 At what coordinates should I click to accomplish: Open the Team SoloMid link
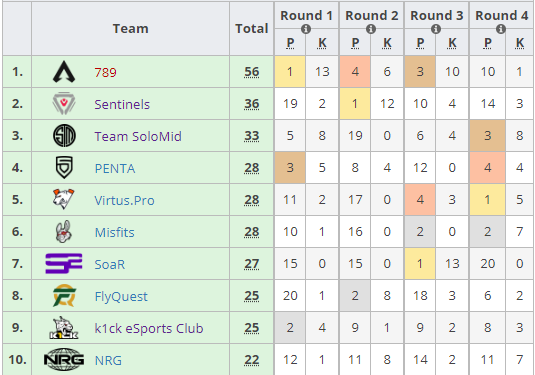pos(138,136)
